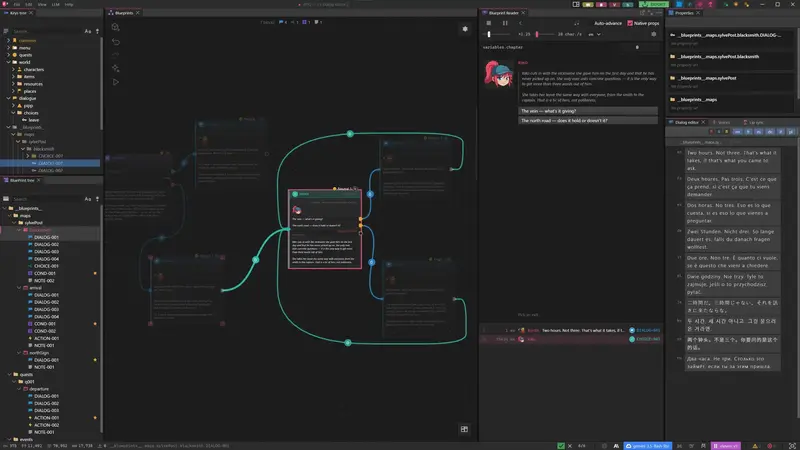Click the split-panel layout icon in top bar
The width and height of the screenshot is (800, 450).
pos(576,4)
